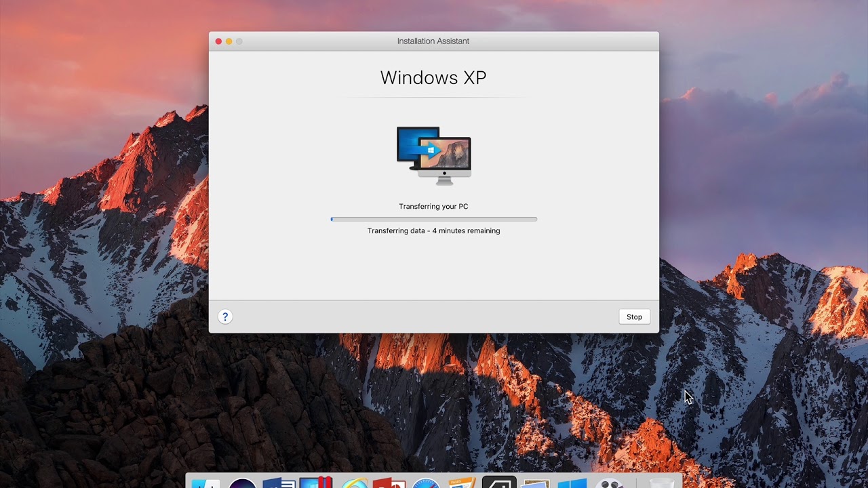Open the Windows logo Dock icon
This screenshot has width=868, height=488.
[572, 483]
